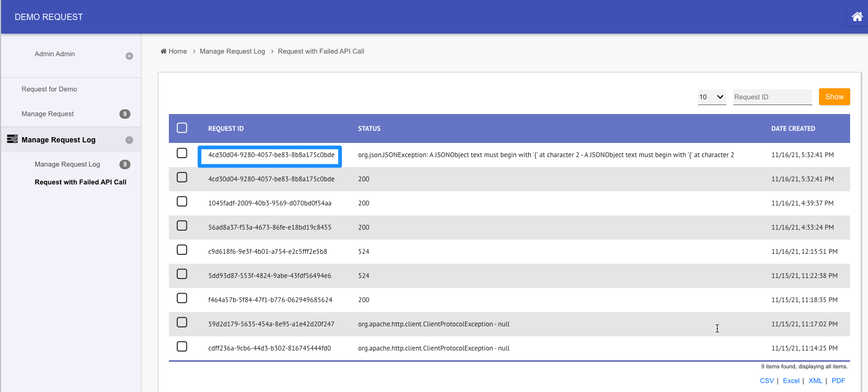This screenshot has height=392, width=868.
Task: Click the Manage Request Log server icon
Action: pos(12,139)
